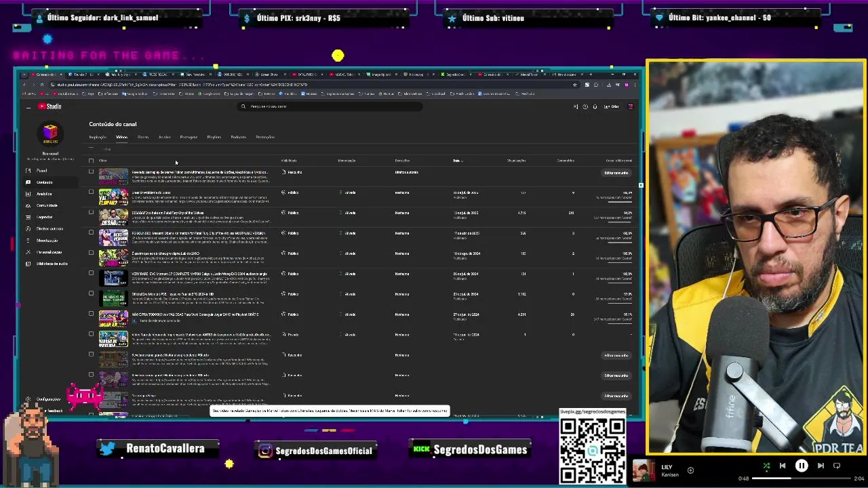Click the Painel icon in sidebar
The width and height of the screenshot is (868, 488).
pyautogui.click(x=28, y=171)
